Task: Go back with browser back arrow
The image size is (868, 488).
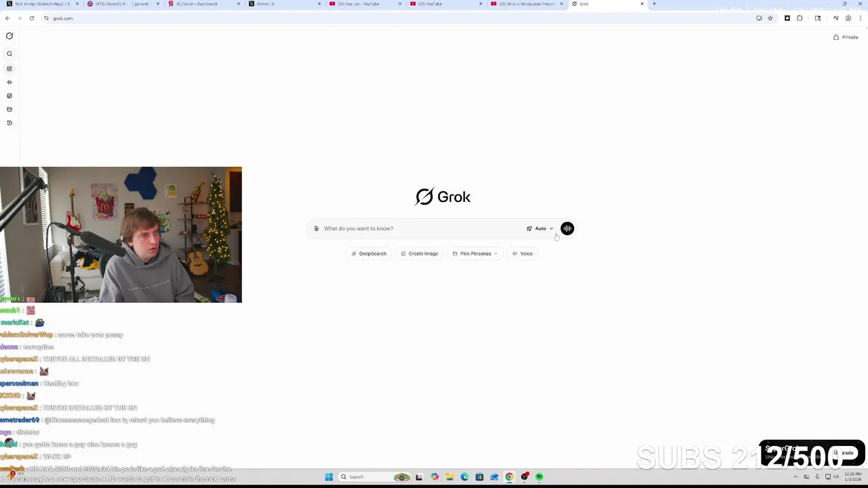Action: [7, 18]
